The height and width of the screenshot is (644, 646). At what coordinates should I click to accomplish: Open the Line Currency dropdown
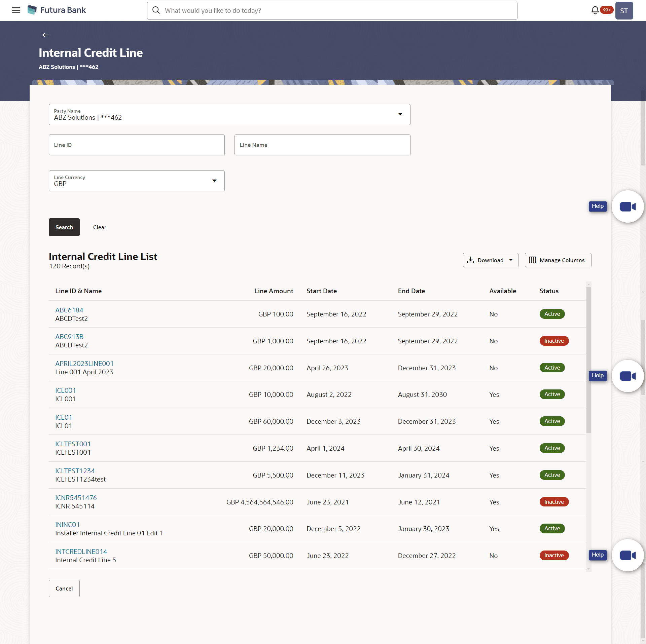coord(214,181)
